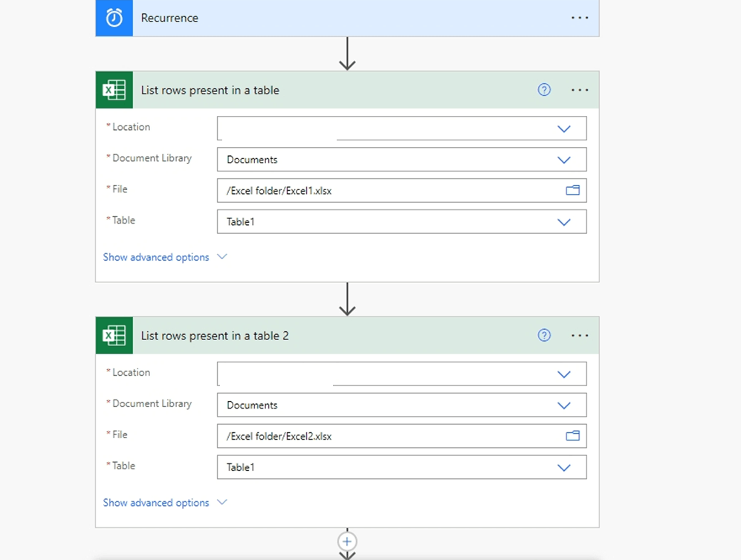The height and width of the screenshot is (560, 741).
Task: Open the Location dropdown in first action
Action: pyautogui.click(x=563, y=128)
